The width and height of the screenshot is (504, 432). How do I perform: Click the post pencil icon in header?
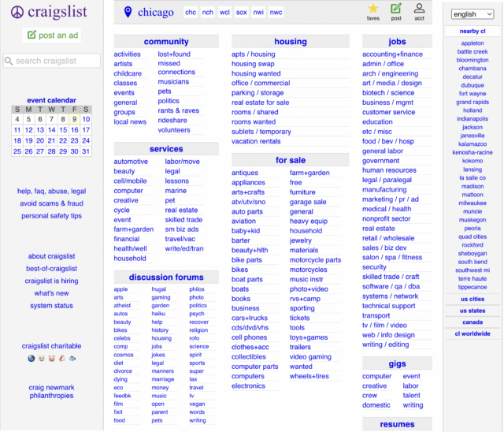point(396,9)
